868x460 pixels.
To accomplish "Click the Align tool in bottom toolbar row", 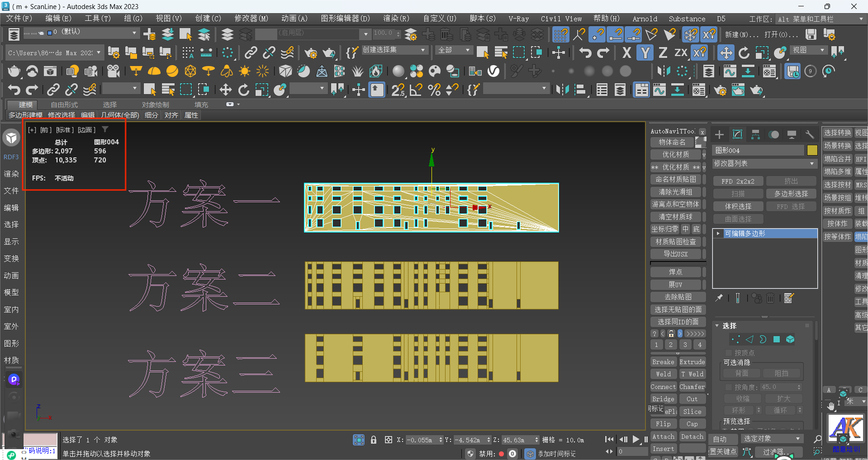I will [580, 90].
